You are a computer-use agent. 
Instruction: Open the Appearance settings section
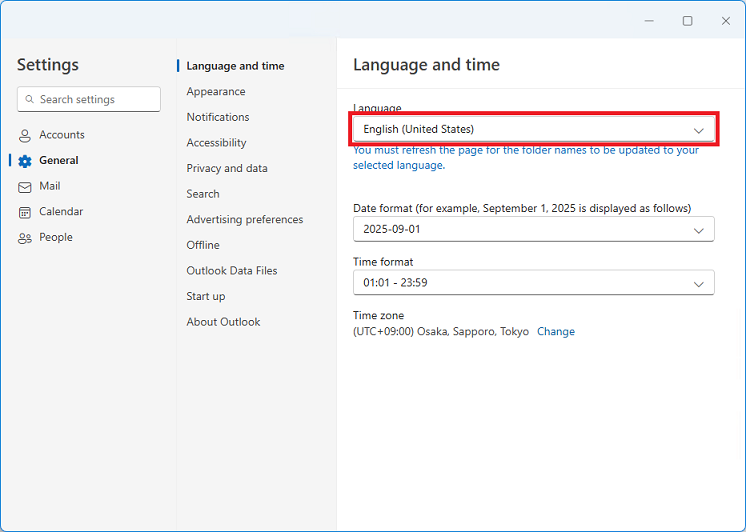click(216, 92)
